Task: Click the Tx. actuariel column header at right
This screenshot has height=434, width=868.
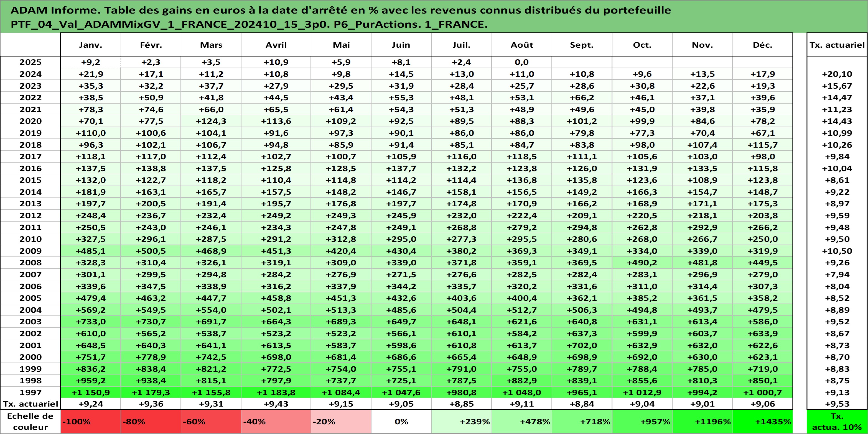Action: pos(837,45)
